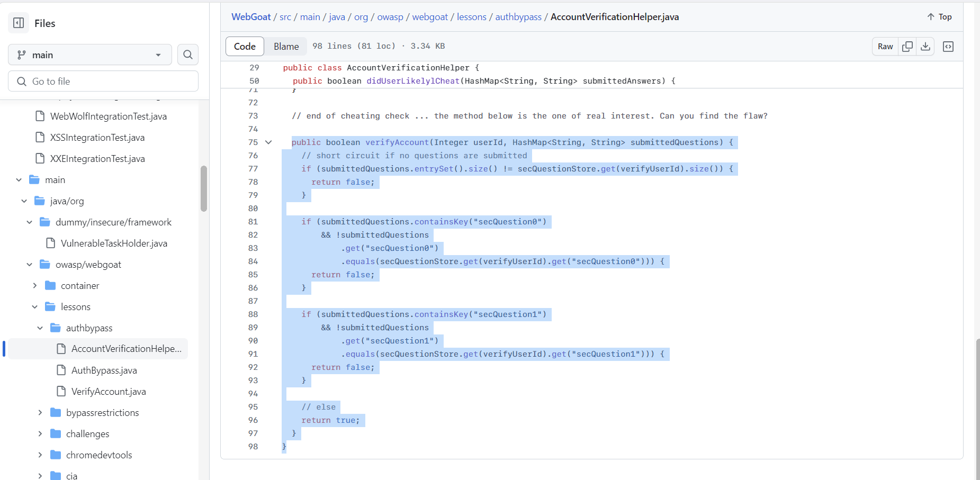Click the VerifyAccount.java file icon
The width and height of the screenshot is (980, 480).
click(x=61, y=391)
